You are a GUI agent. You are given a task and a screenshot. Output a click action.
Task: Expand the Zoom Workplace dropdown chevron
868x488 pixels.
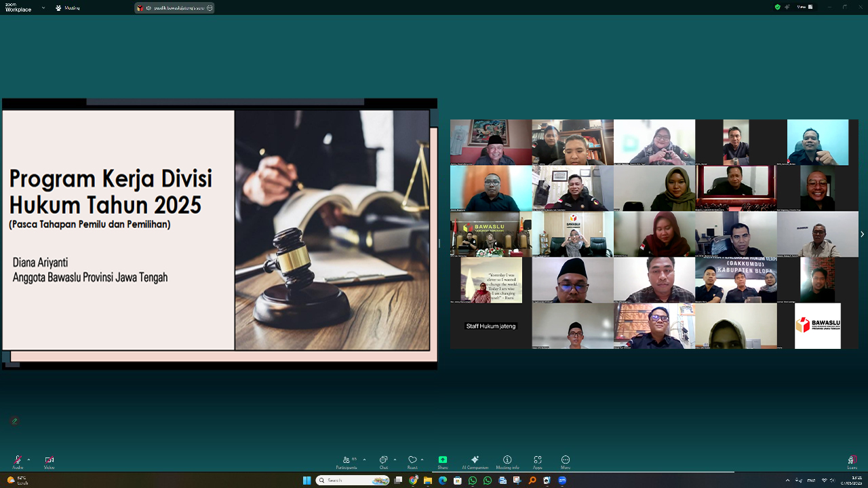(x=43, y=8)
